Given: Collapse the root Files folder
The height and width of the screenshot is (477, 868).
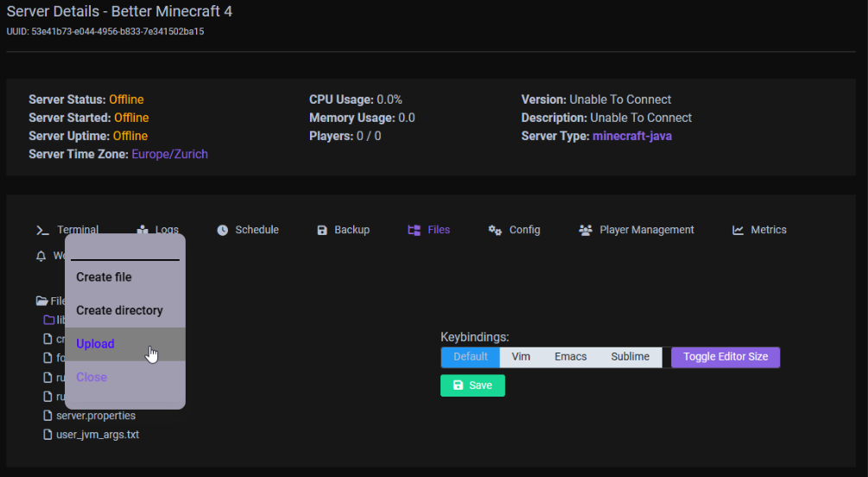Looking at the screenshot, I should (x=41, y=301).
